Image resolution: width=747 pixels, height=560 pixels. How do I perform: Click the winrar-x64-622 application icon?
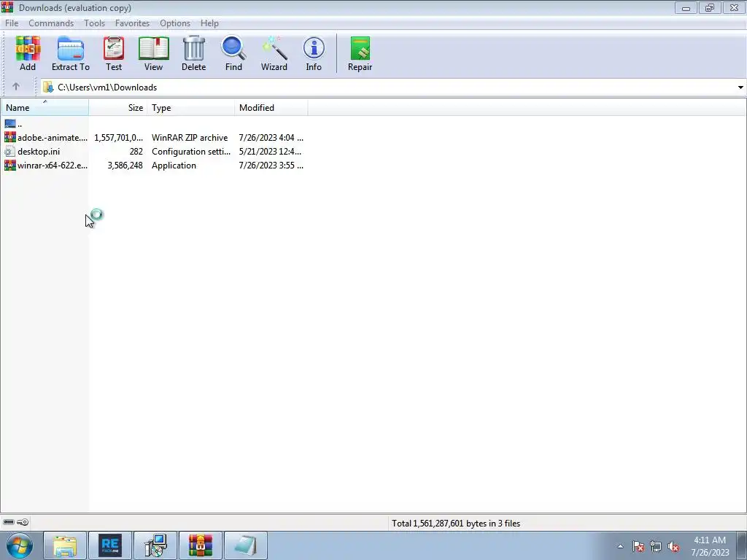[10, 166]
